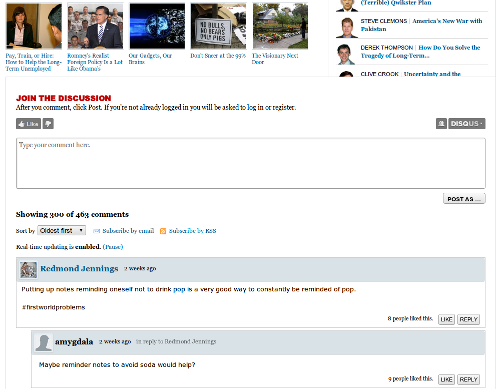Viewport: 501px width, 389px height.
Task: Open Redmond Jennings' avatar image
Action: (x=28, y=270)
